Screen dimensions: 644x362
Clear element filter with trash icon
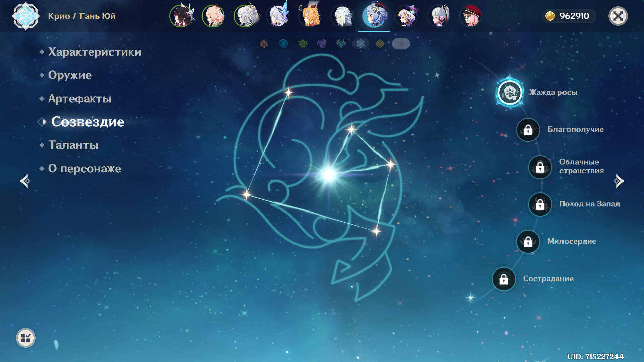tap(401, 44)
